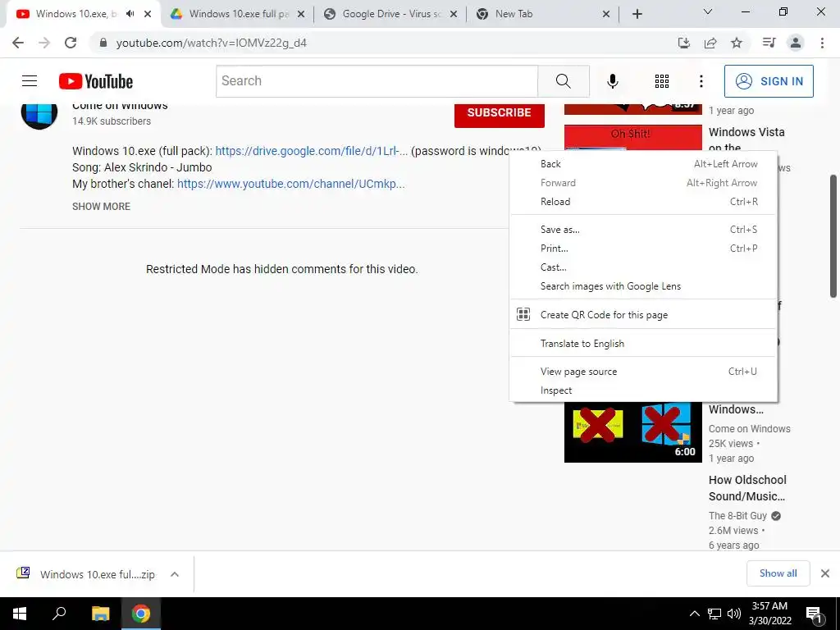
Task: Close the downloads bar
Action: pyautogui.click(x=825, y=573)
